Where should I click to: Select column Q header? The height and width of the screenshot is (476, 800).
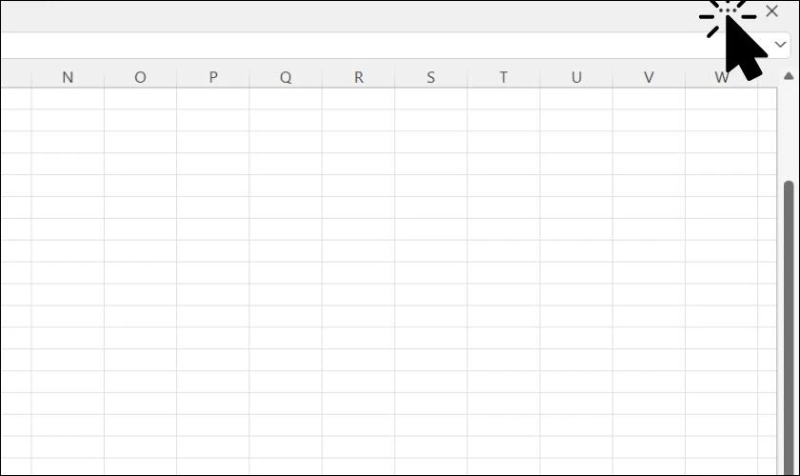pos(286,77)
